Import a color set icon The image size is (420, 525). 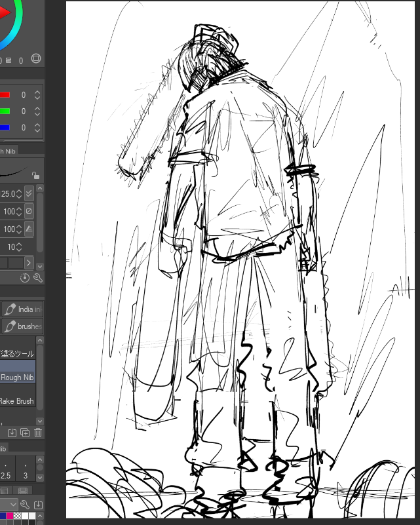[x=38, y=504]
